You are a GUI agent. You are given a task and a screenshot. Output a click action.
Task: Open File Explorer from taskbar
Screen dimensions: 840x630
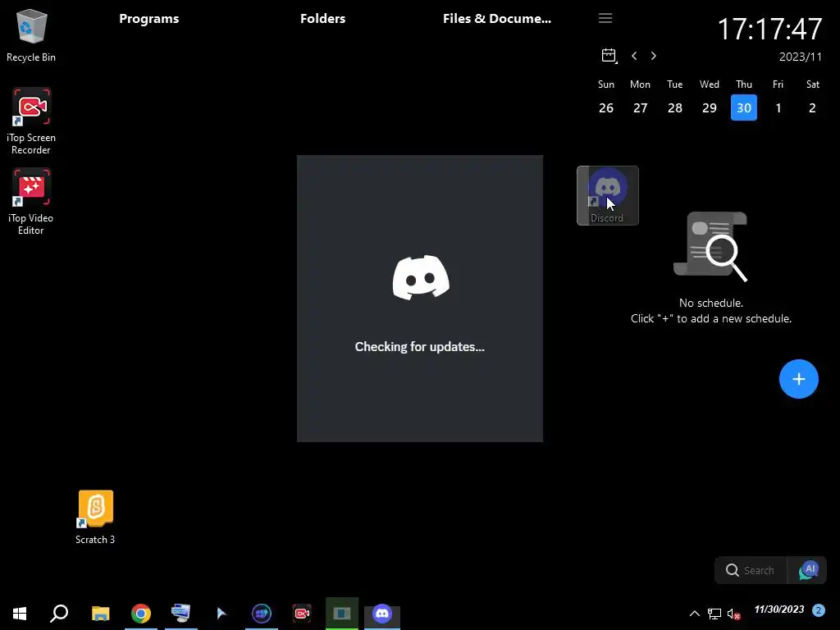point(100,614)
